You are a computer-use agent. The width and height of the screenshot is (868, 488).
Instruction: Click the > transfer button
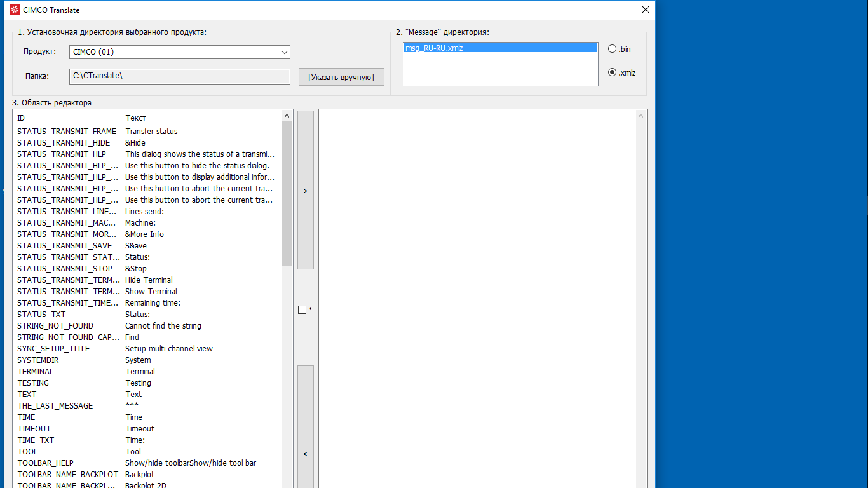306,190
